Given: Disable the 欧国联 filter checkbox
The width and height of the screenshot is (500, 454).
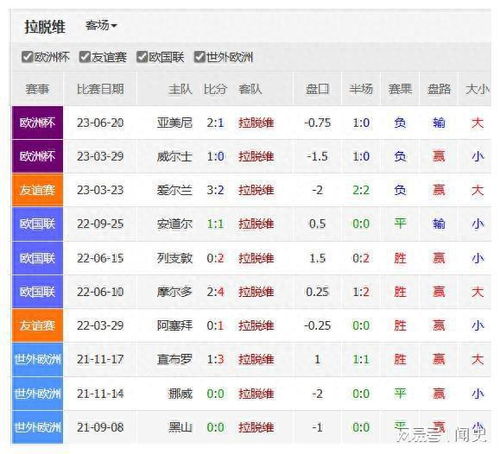Looking at the screenshot, I should 142,57.
